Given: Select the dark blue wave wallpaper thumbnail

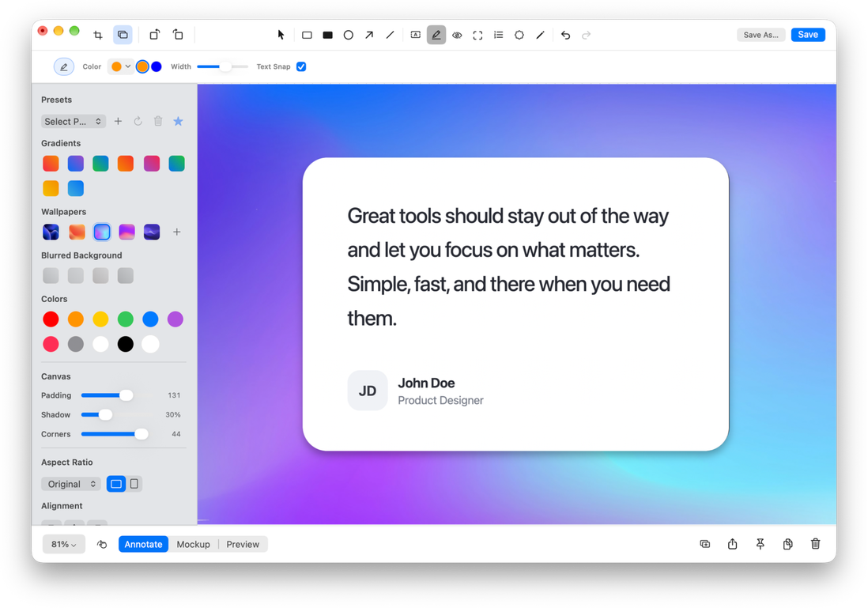Looking at the screenshot, I should (x=51, y=232).
